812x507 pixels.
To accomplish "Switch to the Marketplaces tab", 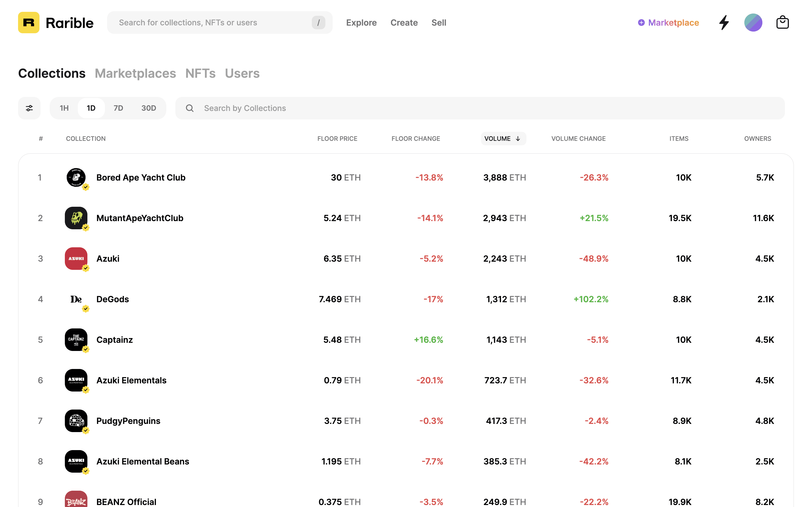I will coord(135,74).
